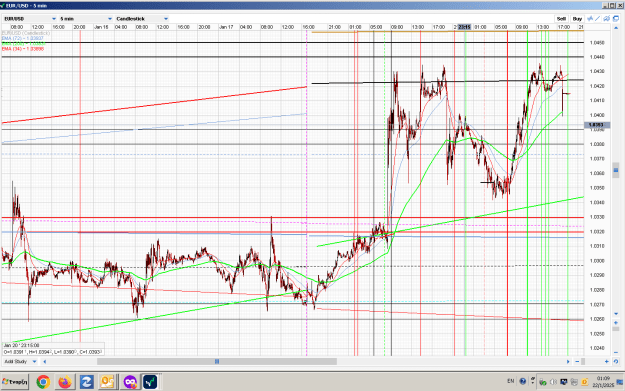Click the edit drawings pencil-chart icon
The width and height of the screenshot is (625, 391).
[x=607, y=19]
